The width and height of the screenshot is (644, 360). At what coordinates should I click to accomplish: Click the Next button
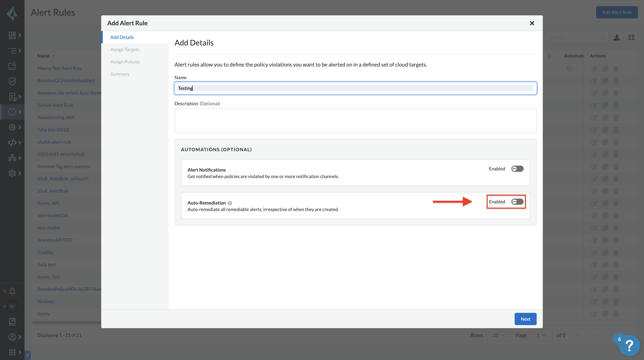coord(525,319)
